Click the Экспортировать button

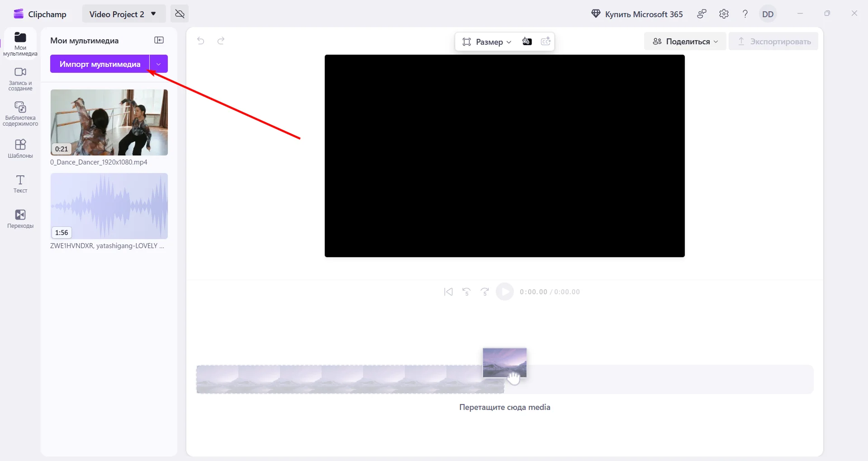pos(773,41)
